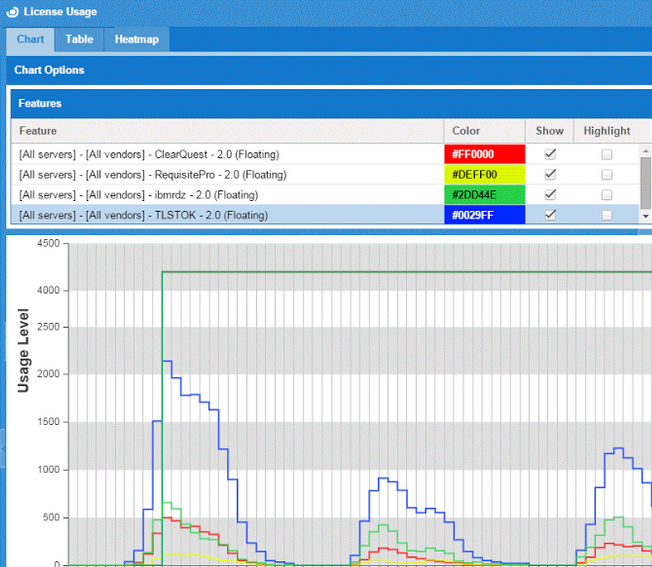Open the red #FF0000 color swatch

(x=484, y=155)
